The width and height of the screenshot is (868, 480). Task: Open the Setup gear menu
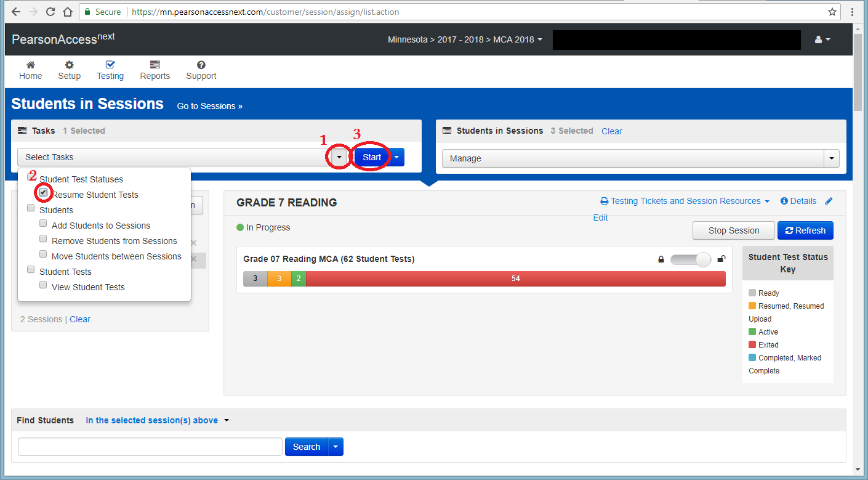point(69,70)
